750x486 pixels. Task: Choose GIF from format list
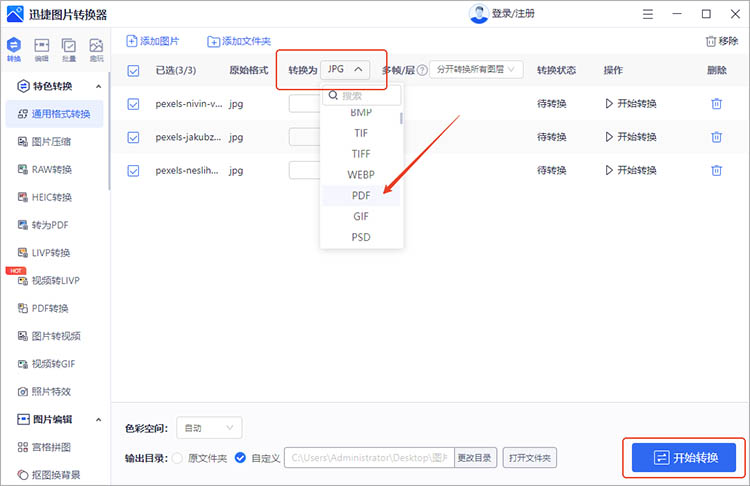click(x=361, y=216)
